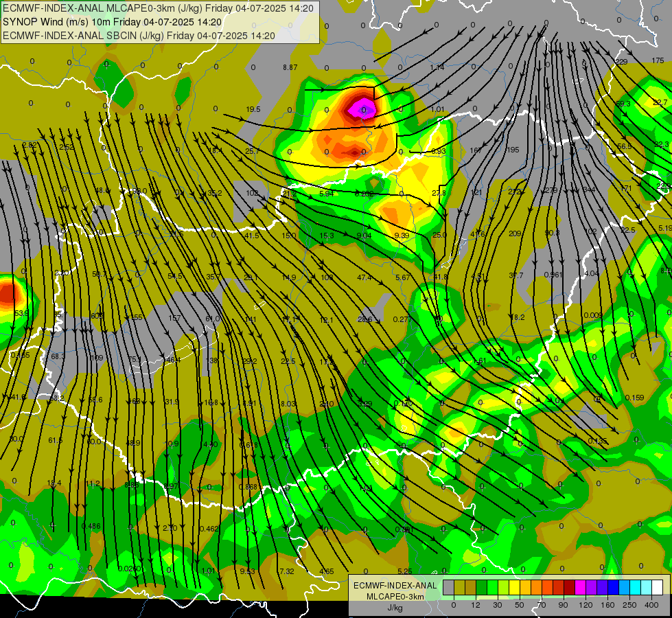Click the map value 0.462
The image size is (672, 618).
[x=209, y=529]
